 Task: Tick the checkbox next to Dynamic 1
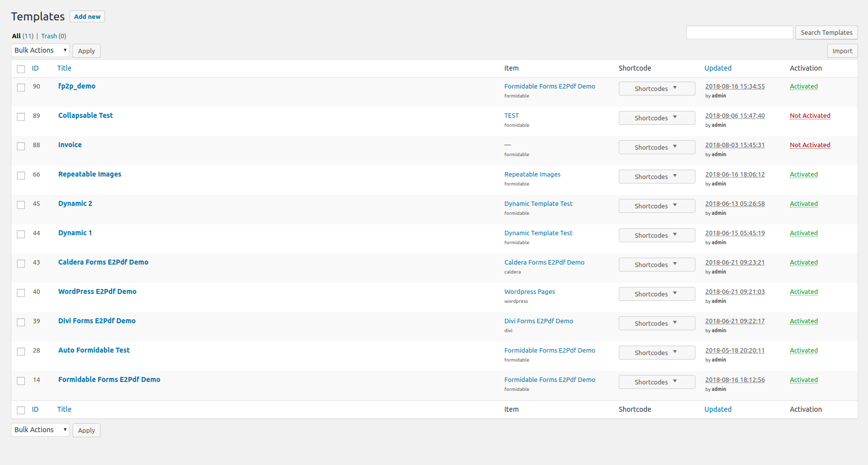pyautogui.click(x=21, y=234)
